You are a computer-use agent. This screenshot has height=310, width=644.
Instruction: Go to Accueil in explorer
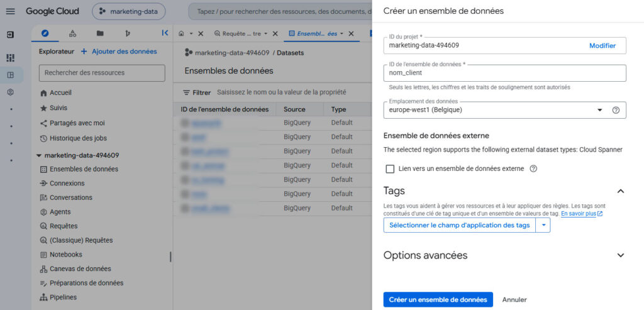[60, 93]
